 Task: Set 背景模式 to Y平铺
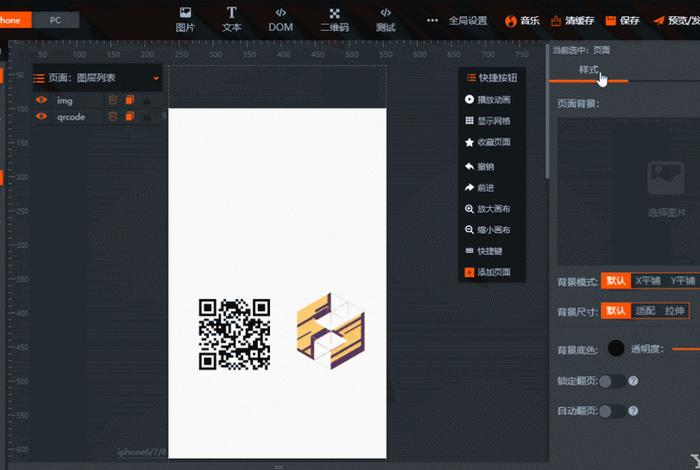click(683, 281)
